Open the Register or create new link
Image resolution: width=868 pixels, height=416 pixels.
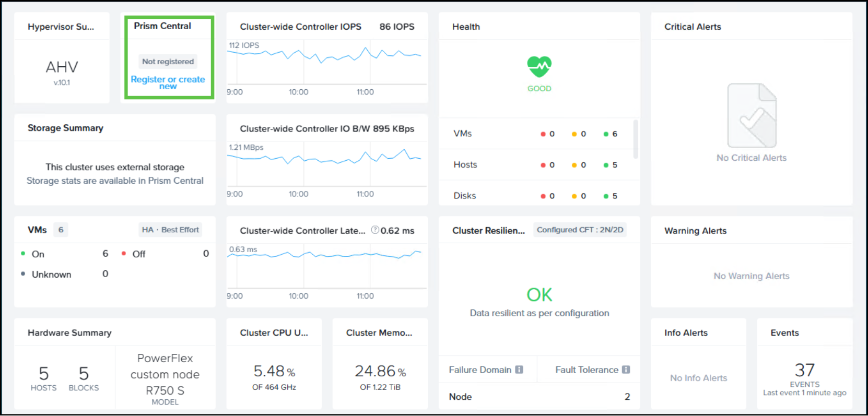(168, 82)
